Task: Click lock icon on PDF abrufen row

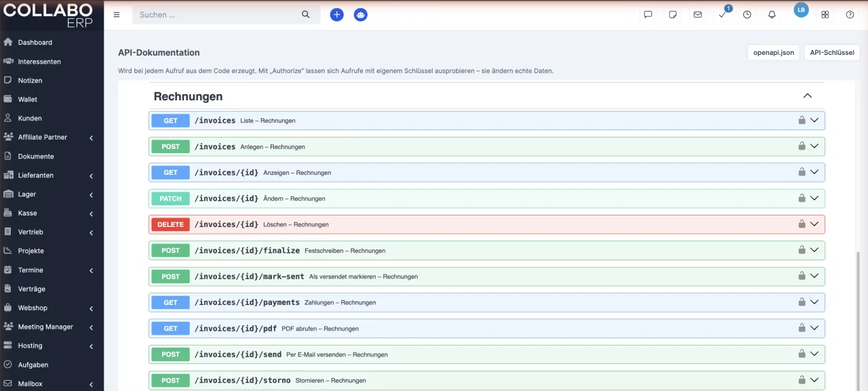Action: pos(802,328)
